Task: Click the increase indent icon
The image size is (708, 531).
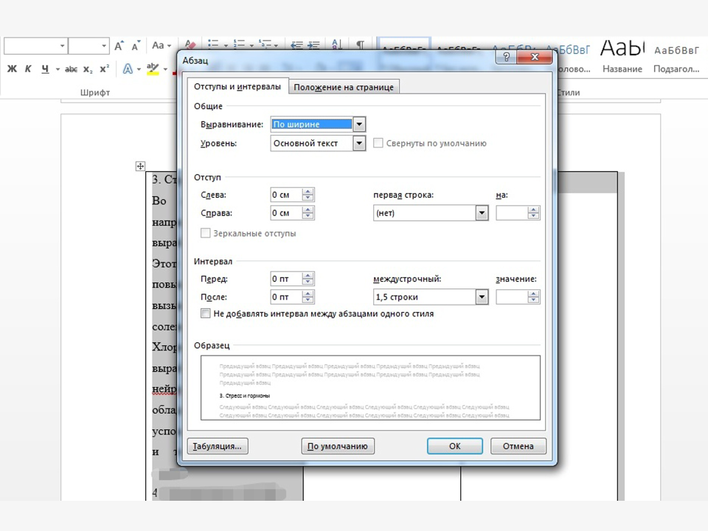Action: (x=314, y=45)
